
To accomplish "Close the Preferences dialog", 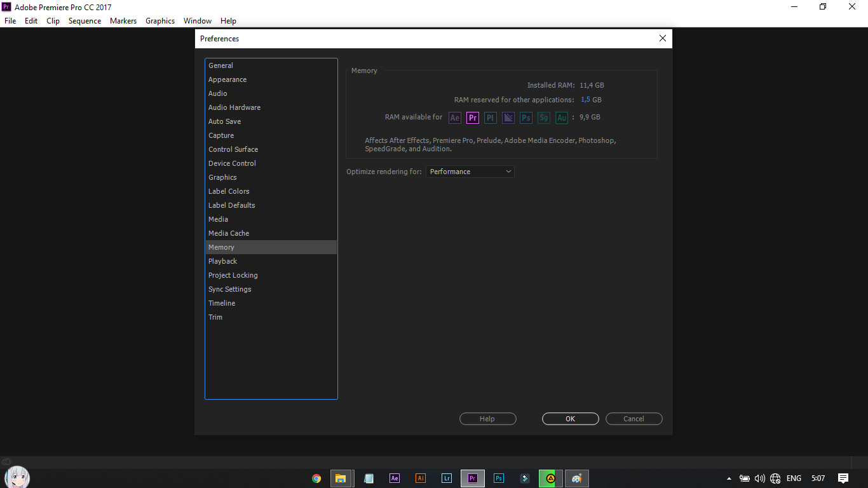I will [663, 38].
